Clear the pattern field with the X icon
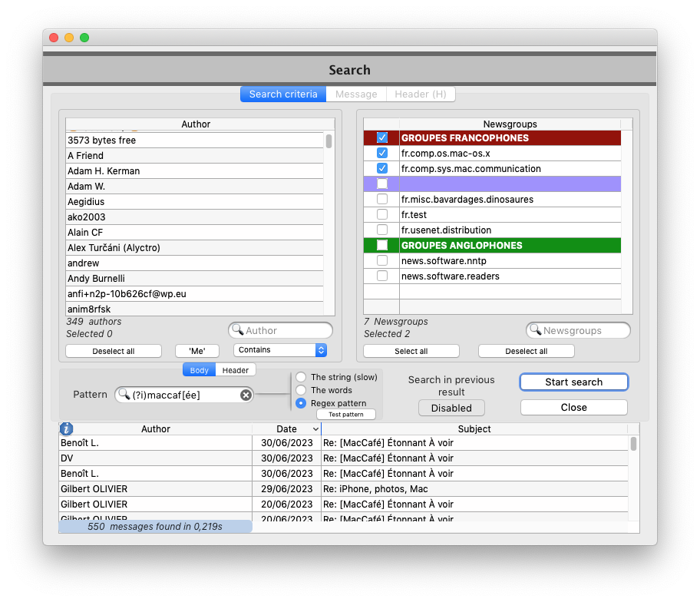700x602 pixels. pos(246,395)
